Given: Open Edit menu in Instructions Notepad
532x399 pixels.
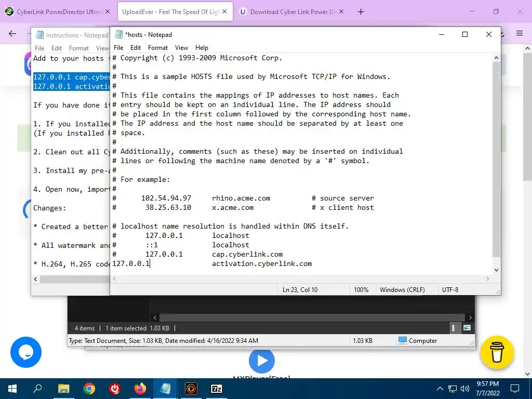Looking at the screenshot, I should 56,48.
